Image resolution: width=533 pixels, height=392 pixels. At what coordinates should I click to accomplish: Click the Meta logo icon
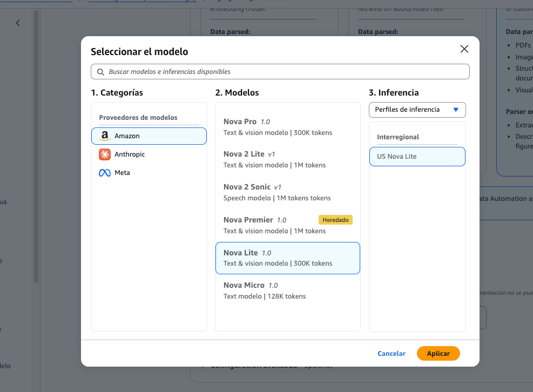[105, 173]
